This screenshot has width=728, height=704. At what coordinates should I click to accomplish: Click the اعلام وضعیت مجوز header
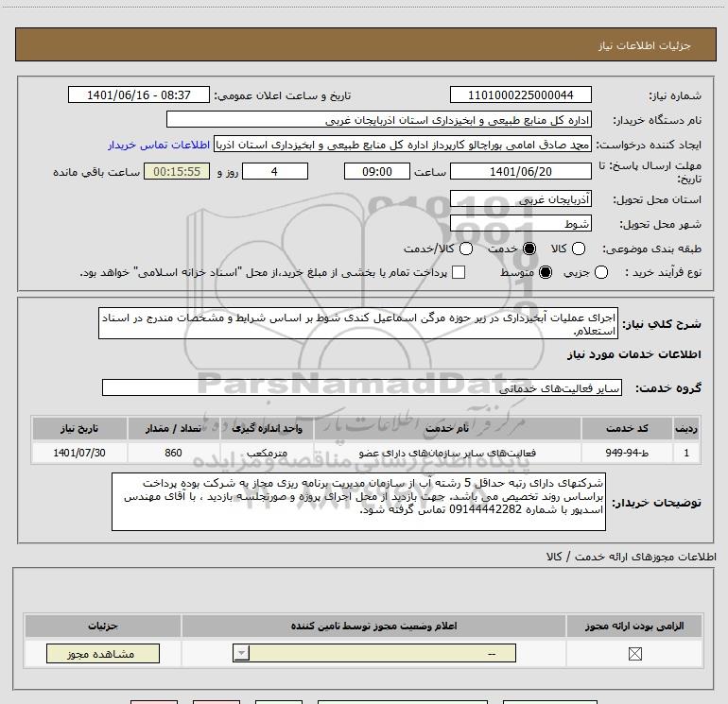click(x=373, y=626)
